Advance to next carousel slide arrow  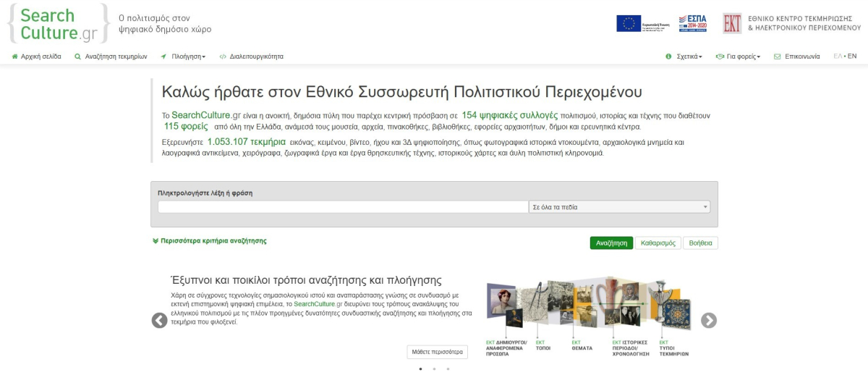tap(709, 320)
